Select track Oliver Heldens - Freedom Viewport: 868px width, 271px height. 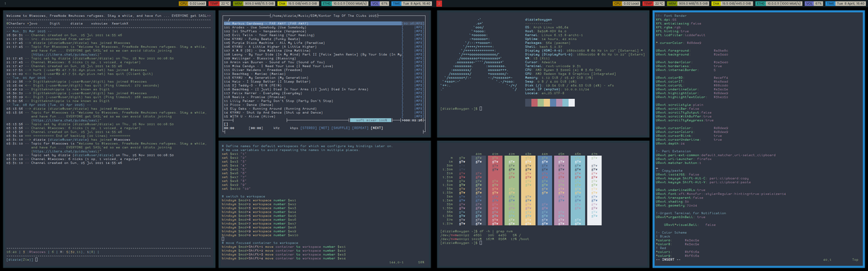[262, 70]
